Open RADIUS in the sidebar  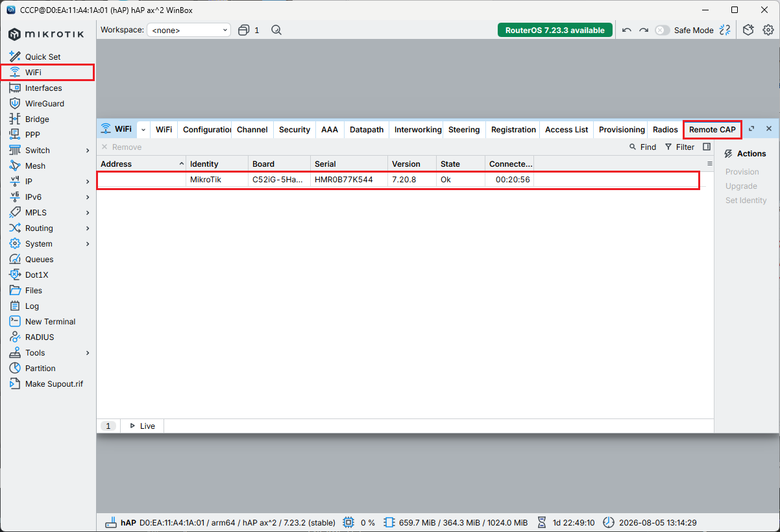(x=40, y=337)
